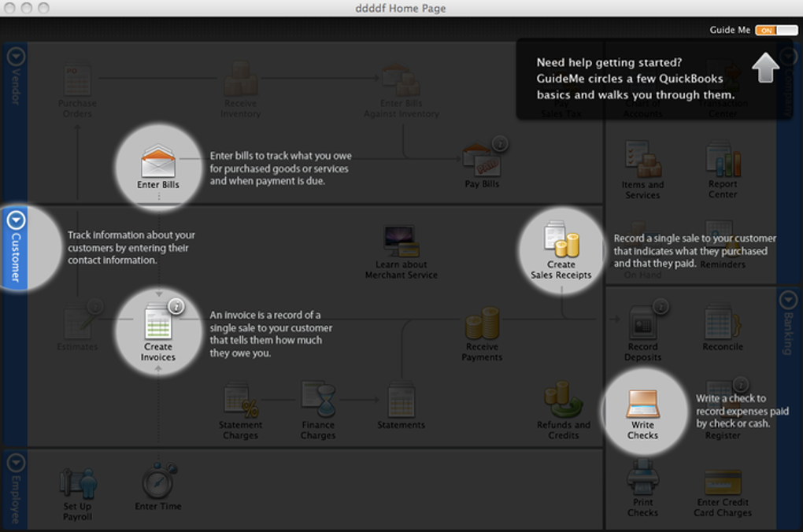Open the Write Checks icon
The image size is (803, 532).
pos(642,404)
